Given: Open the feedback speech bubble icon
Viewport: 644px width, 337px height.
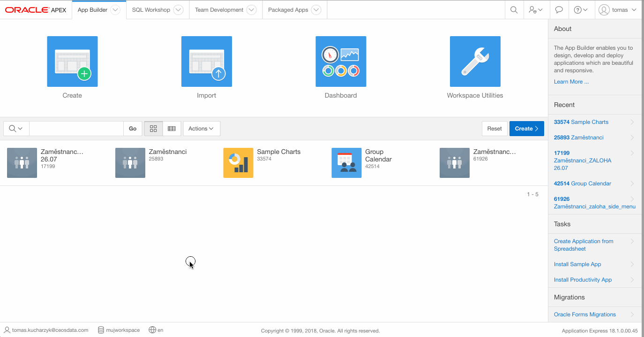Looking at the screenshot, I should pos(559,10).
